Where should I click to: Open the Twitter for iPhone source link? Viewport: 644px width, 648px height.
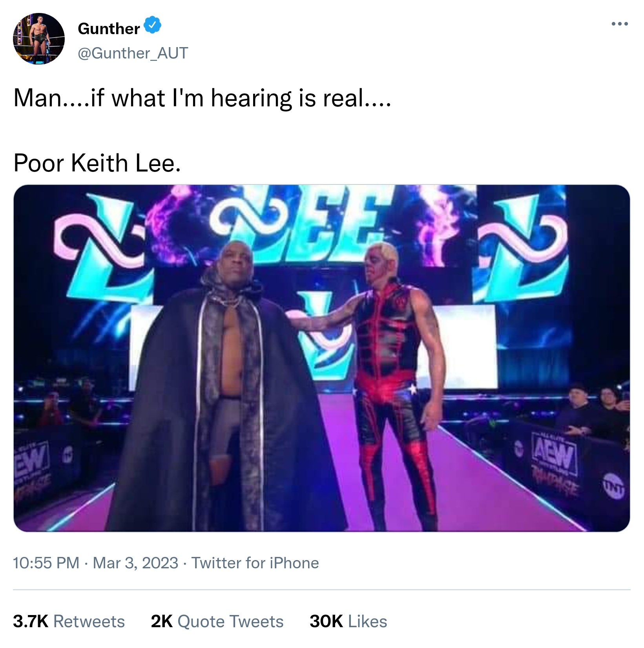(255, 563)
